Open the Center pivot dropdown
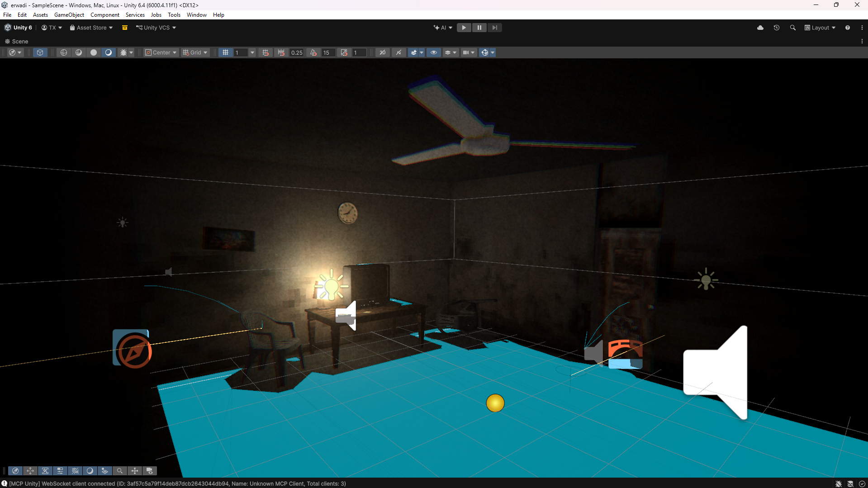This screenshot has height=488, width=868. pyautogui.click(x=161, y=52)
